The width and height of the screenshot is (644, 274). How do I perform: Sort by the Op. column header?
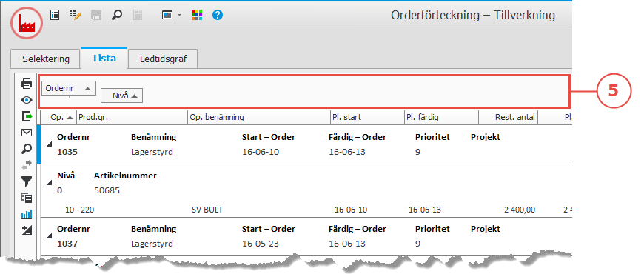[x=58, y=117]
